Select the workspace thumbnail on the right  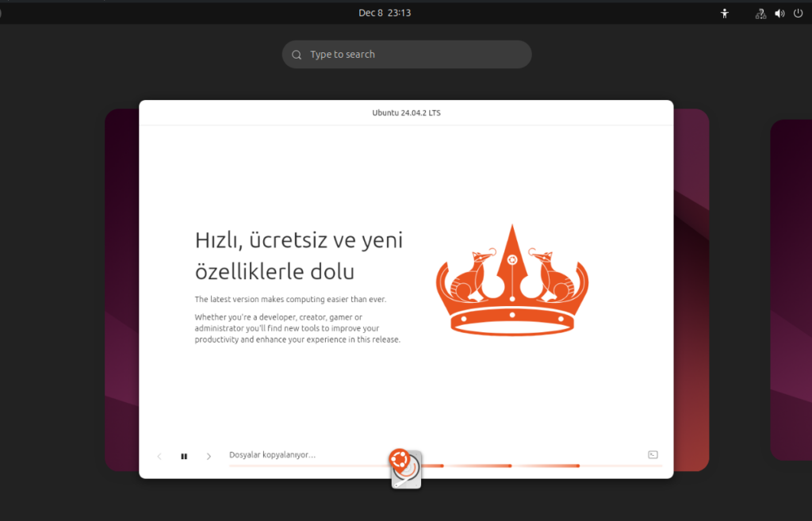(791, 289)
